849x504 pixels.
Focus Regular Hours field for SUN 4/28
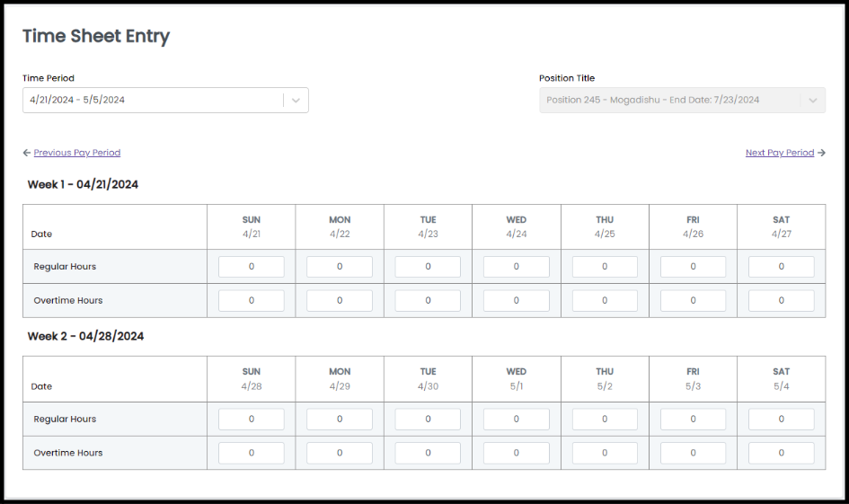252,419
